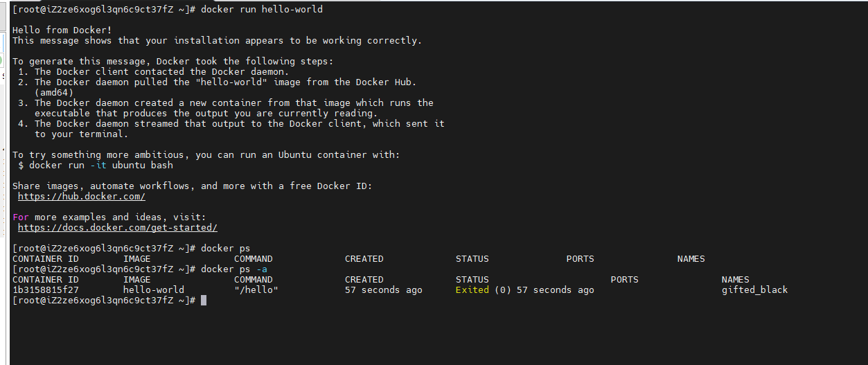Image resolution: width=868 pixels, height=365 pixels.
Task: Click the PORTS header left of gifted_black row
Action: (x=624, y=280)
